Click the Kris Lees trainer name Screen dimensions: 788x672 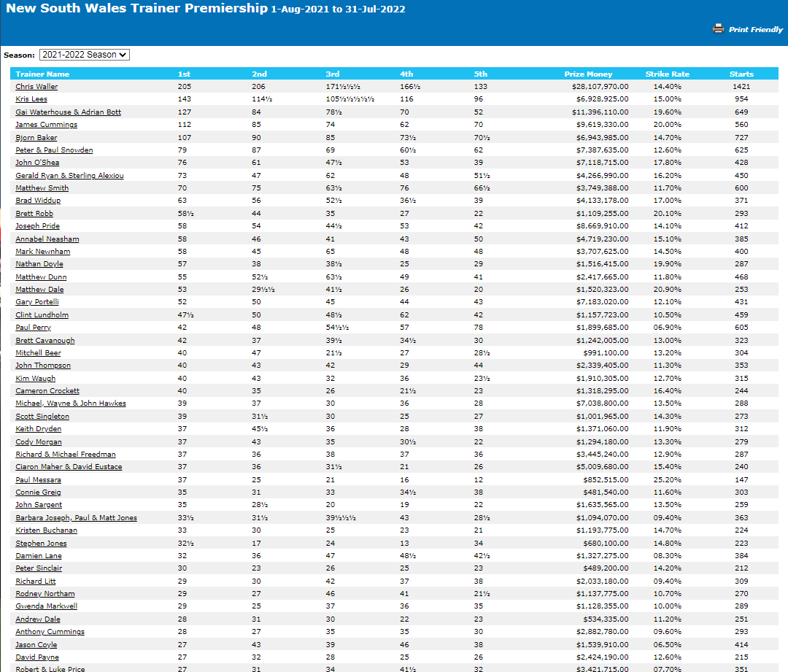pyautogui.click(x=31, y=99)
